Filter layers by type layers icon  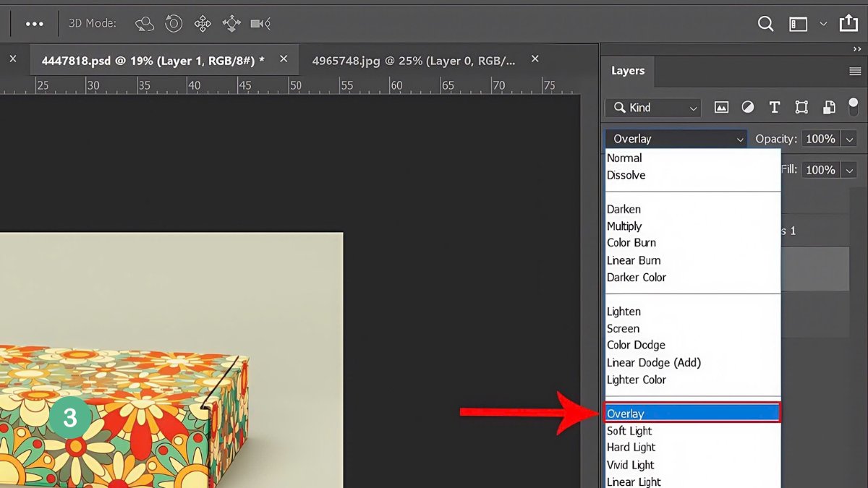[x=774, y=107]
